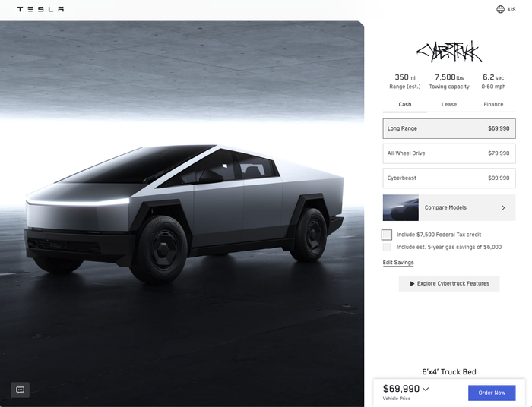Viewport: 532px width, 407px height.
Task: Open the chat support icon
Action: point(20,390)
